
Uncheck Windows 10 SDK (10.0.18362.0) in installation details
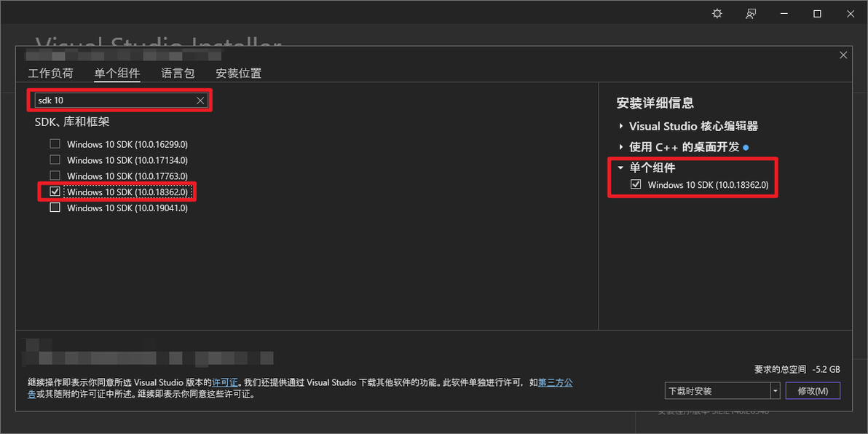[x=636, y=184]
